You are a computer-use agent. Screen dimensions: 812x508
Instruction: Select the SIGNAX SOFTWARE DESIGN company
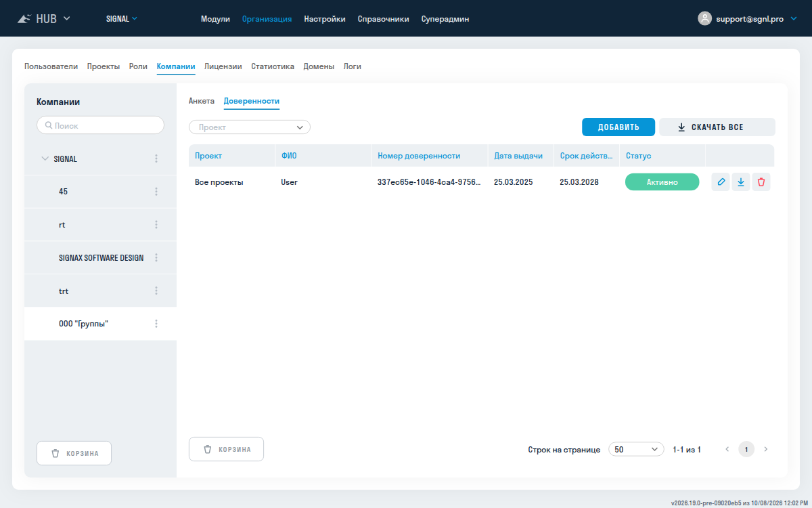(x=101, y=257)
